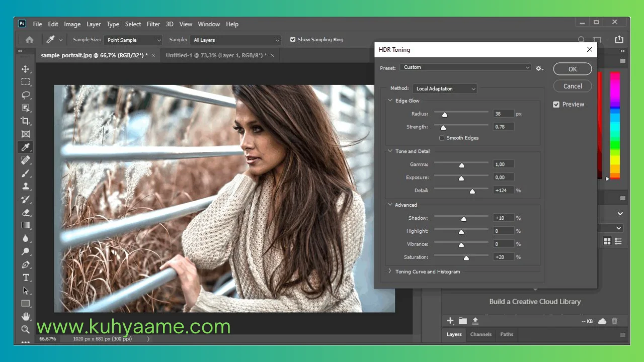644x362 pixels.
Task: Open the Filter menu
Action: [153, 24]
